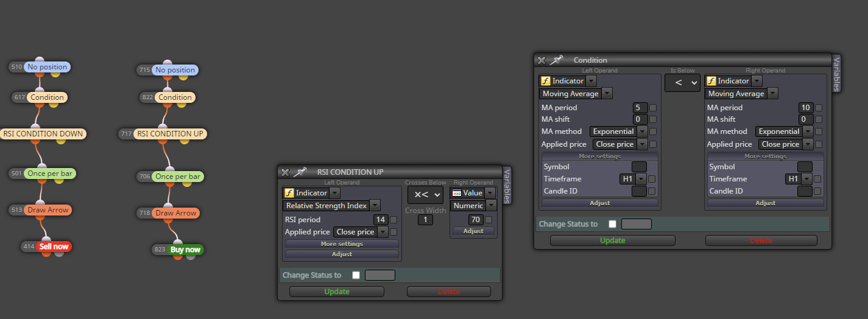This screenshot has height=319, width=868.
Task: Expand More settings in RSI panel
Action: click(342, 244)
